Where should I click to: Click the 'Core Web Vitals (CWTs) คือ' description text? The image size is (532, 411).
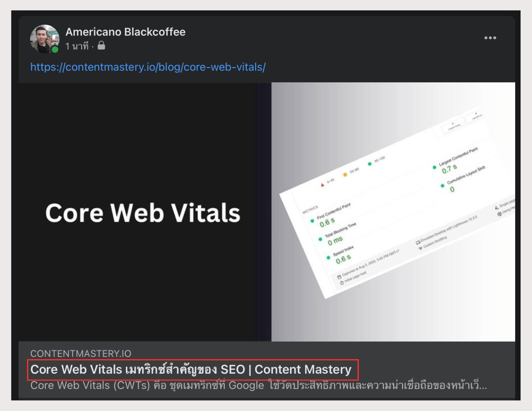259,385
